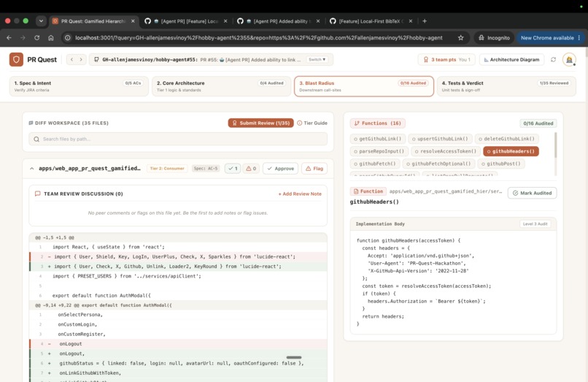Screen dimensions: 588x382
Task: Click the removed lucide-react import line
Action: point(178,256)
